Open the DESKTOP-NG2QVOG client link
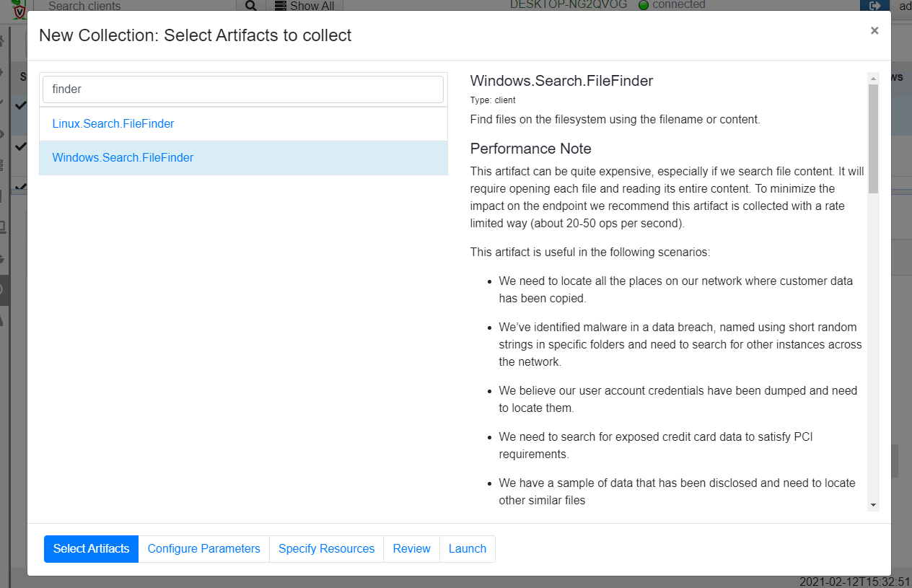The height and width of the screenshot is (588, 912). pyautogui.click(x=569, y=4)
